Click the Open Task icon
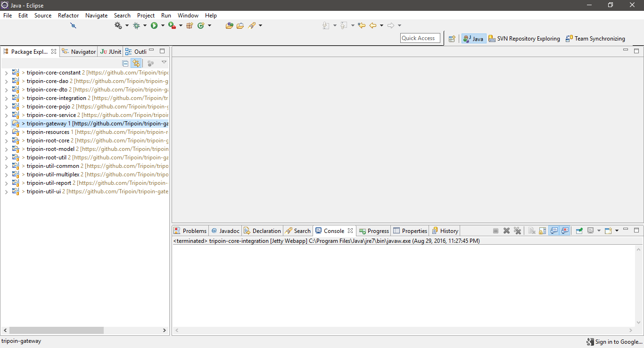 click(x=240, y=25)
